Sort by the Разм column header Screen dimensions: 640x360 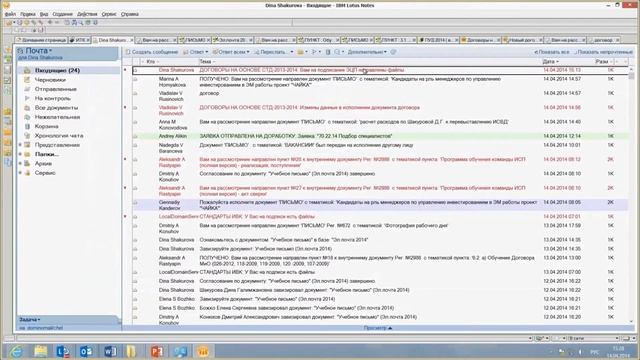[602, 62]
